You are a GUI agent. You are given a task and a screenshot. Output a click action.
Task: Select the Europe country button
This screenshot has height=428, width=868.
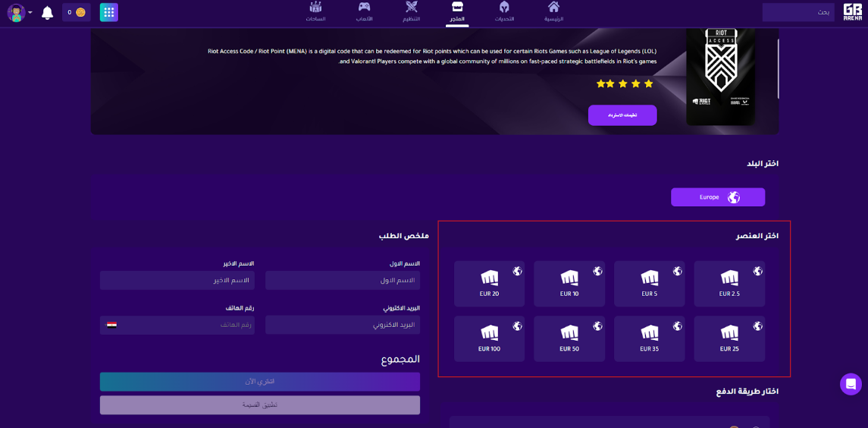(x=718, y=197)
